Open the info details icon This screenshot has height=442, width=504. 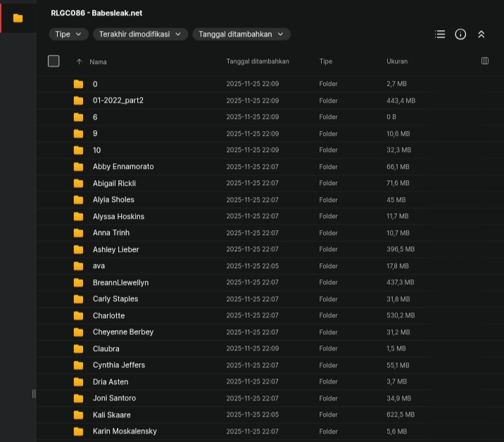point(460,34)
